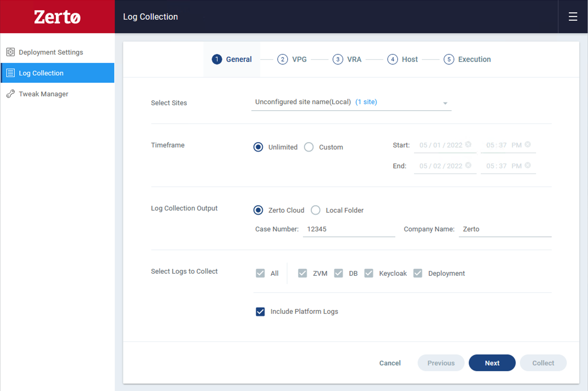Viewport: 588px width, 391px height.
Task: Clear the End time field icon
Action: (528, 165)
